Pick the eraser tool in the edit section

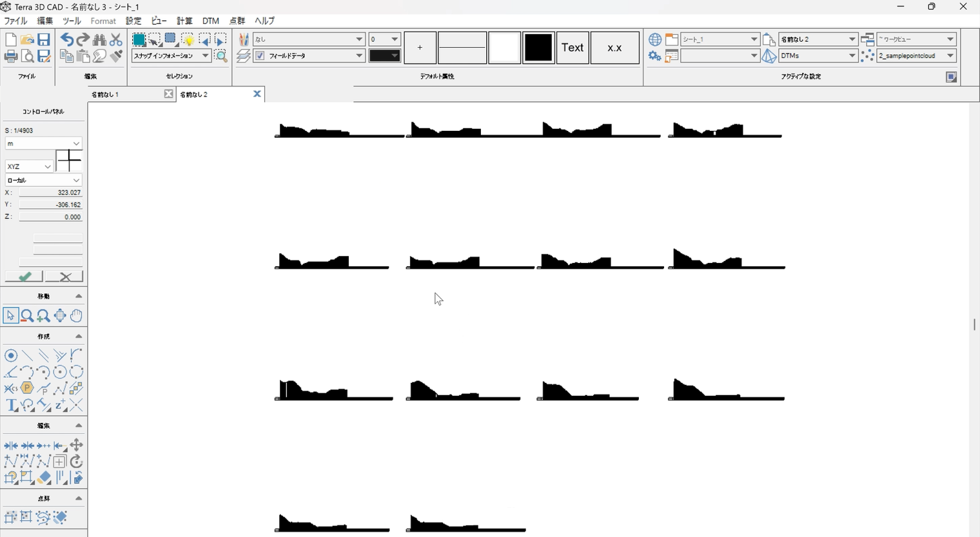pos(44,478)
